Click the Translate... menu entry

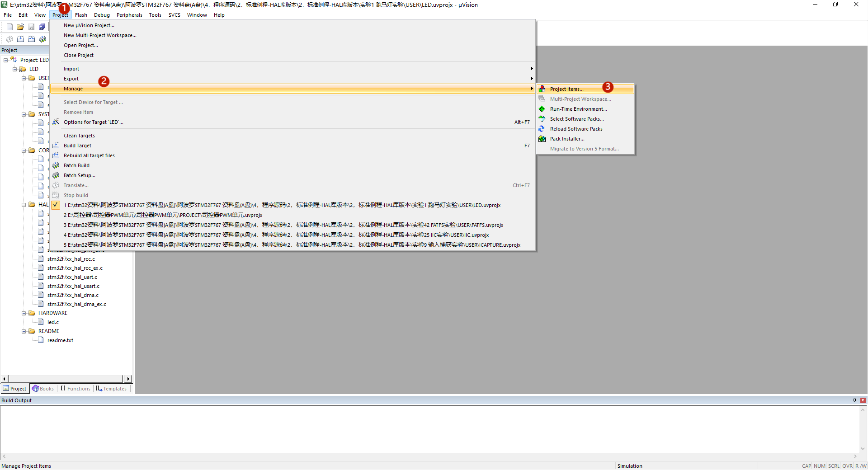pyautogui.click(x=292, y=185)
